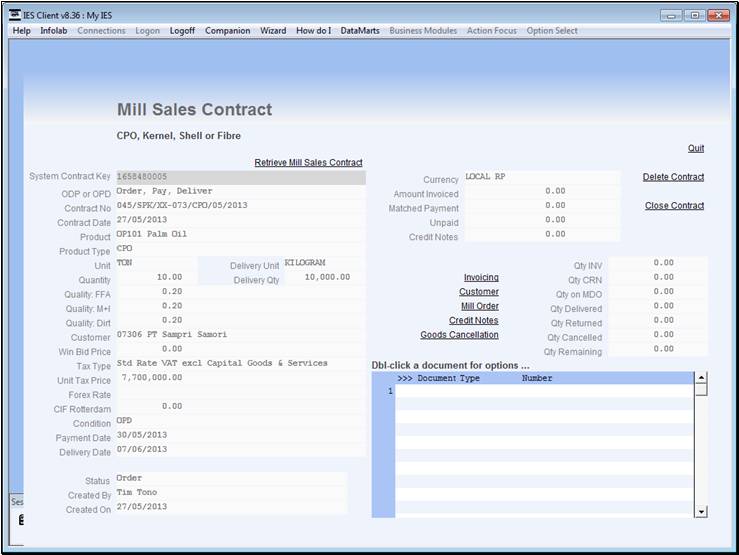Open the Goods Cancellation link
739x555 pixels.
coord(460,335)
